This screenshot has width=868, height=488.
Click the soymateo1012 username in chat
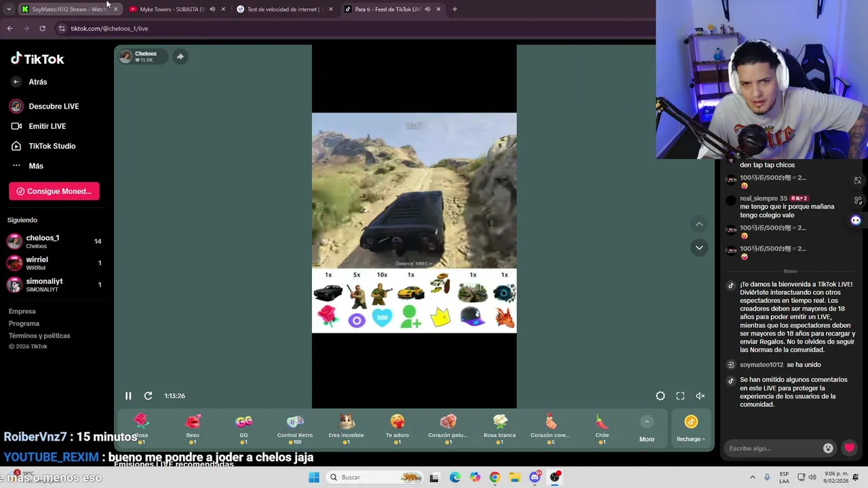coord(762,365)
